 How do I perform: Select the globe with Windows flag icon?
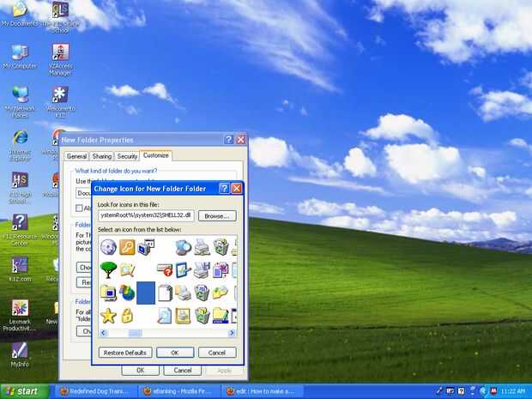(127, 293)
